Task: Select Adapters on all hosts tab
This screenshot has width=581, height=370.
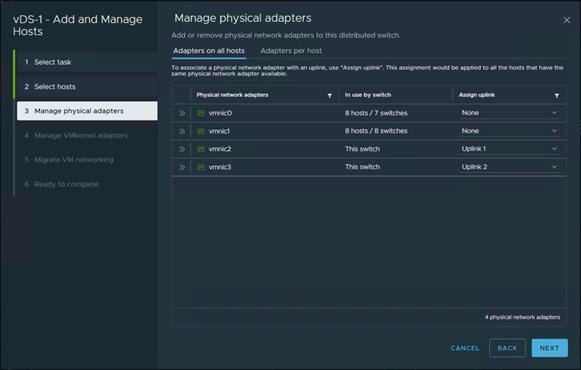Action: [209, 51]
